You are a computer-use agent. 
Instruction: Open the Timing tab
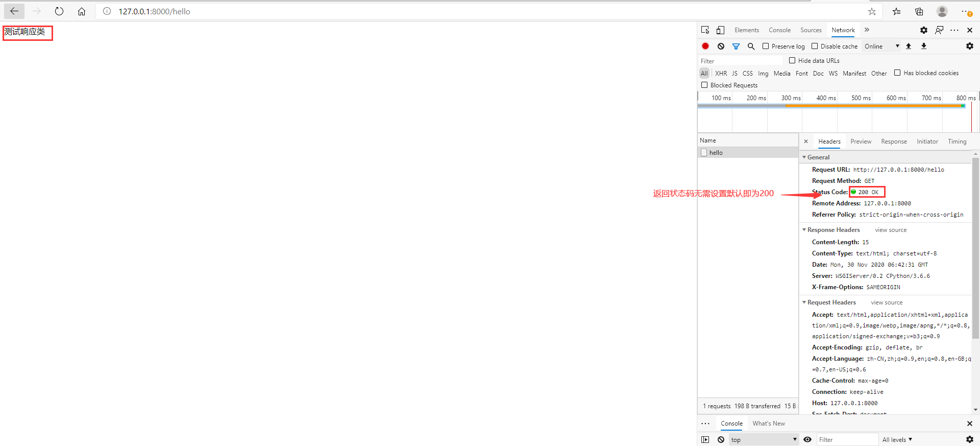[957, 142]
